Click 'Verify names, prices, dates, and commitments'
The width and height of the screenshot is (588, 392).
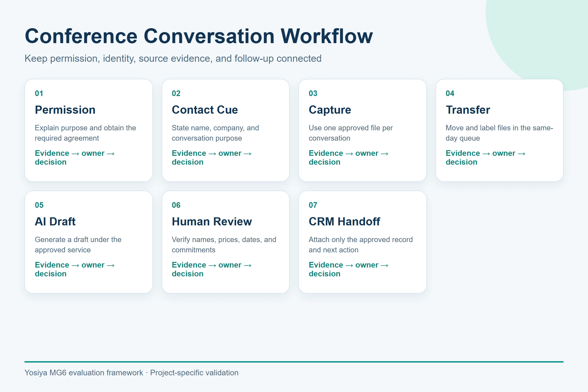(x=224, y=245)
